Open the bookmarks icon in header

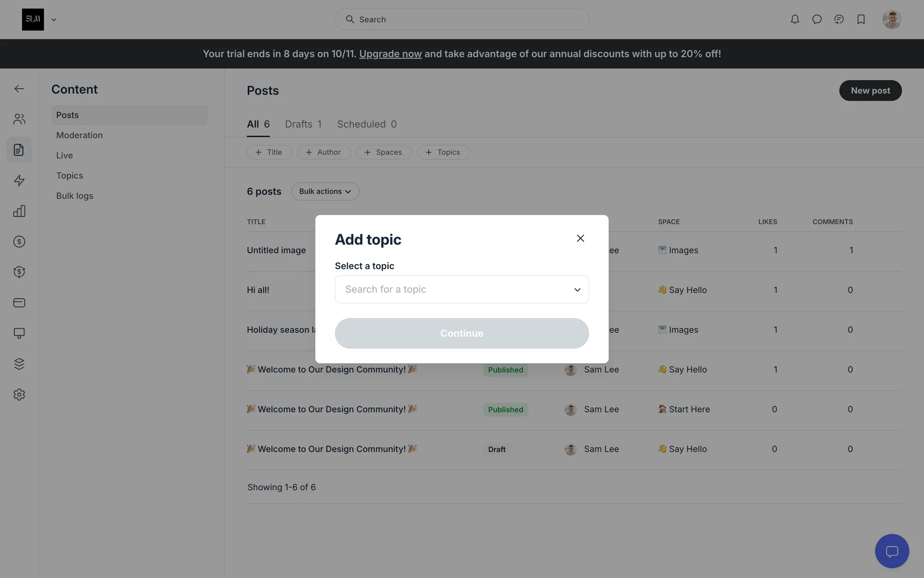(x=861, y=19)
